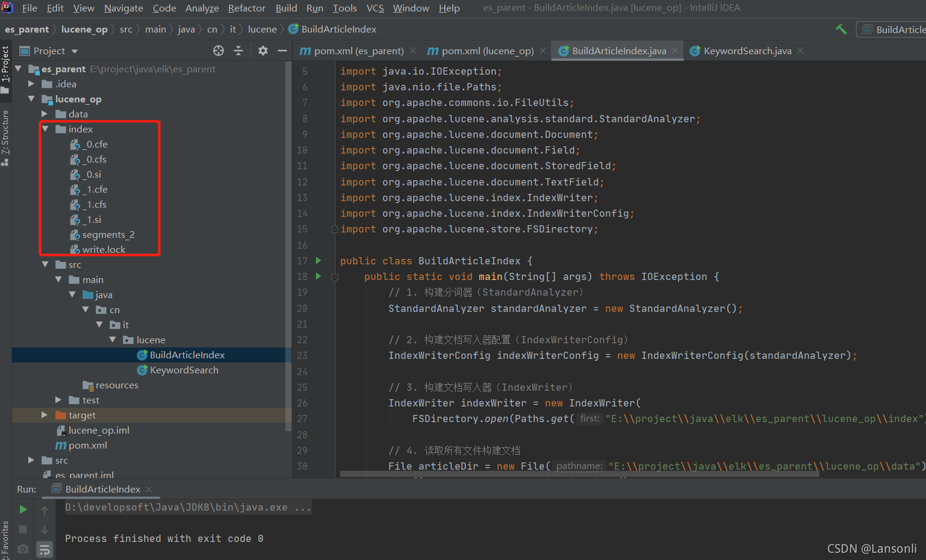This screenshot has width=926, height=560.
Task: Click the camera dump threads icon
Action: [23, 549]
